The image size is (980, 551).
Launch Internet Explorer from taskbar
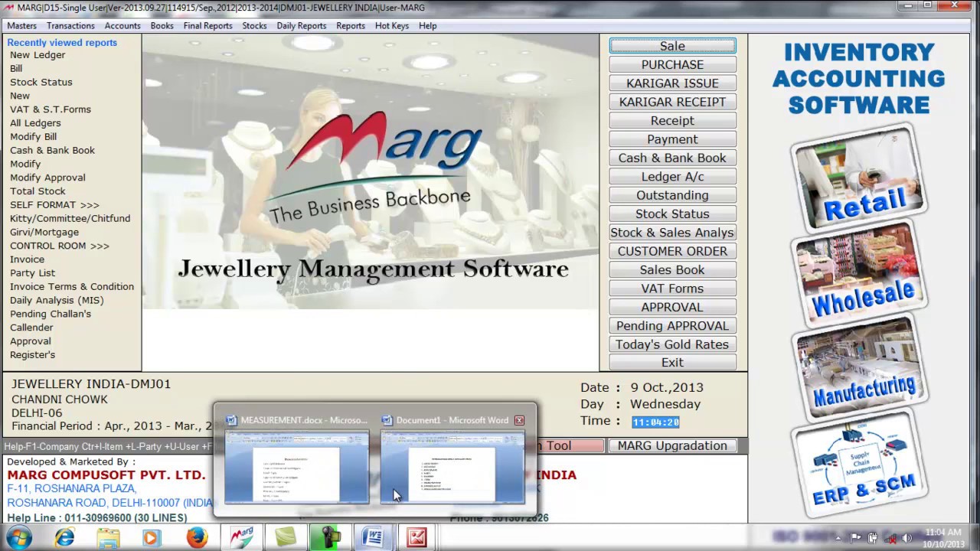click(64, 538)
